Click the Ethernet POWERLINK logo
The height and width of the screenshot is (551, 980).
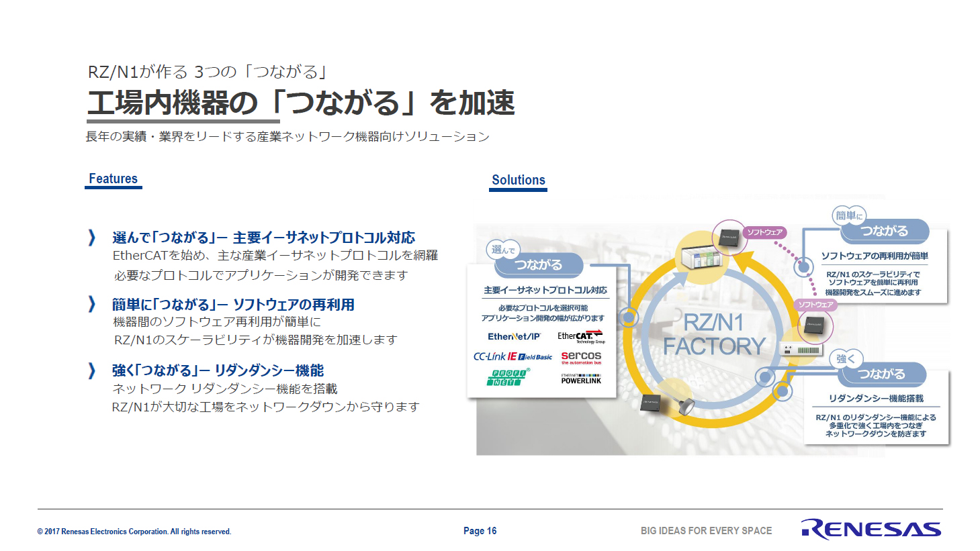[x=581, y=379]
